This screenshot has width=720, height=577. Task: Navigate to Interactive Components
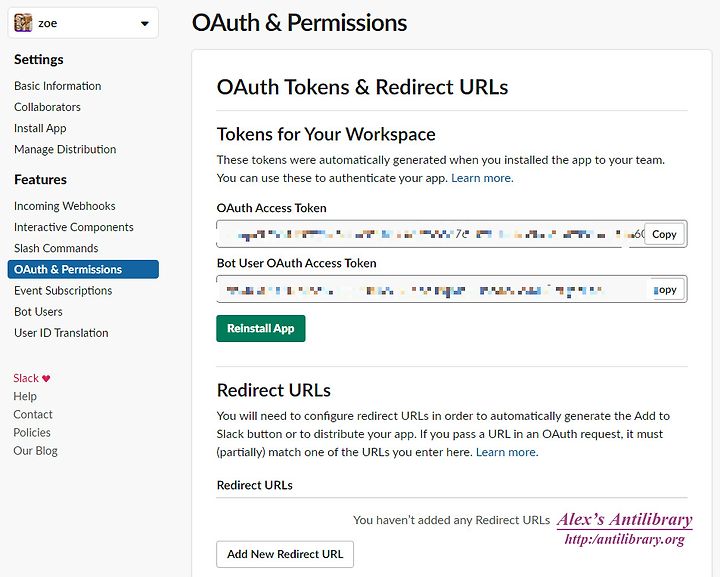click(x=73, y=227)
